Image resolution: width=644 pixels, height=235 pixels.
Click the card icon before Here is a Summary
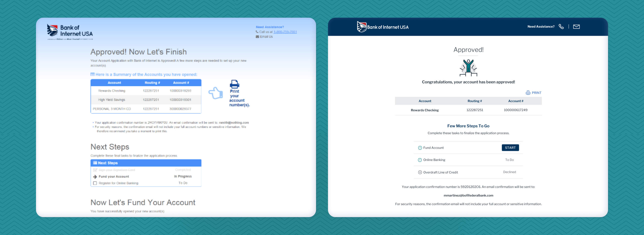point(93,74)
